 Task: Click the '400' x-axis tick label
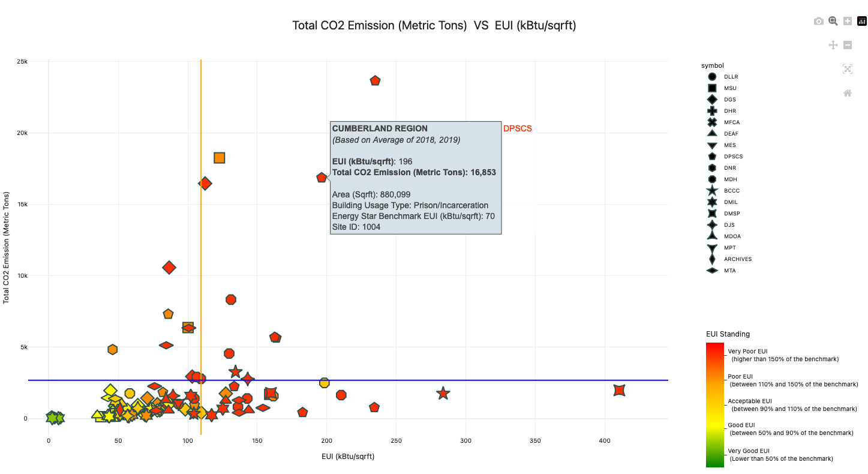(605, 441)
